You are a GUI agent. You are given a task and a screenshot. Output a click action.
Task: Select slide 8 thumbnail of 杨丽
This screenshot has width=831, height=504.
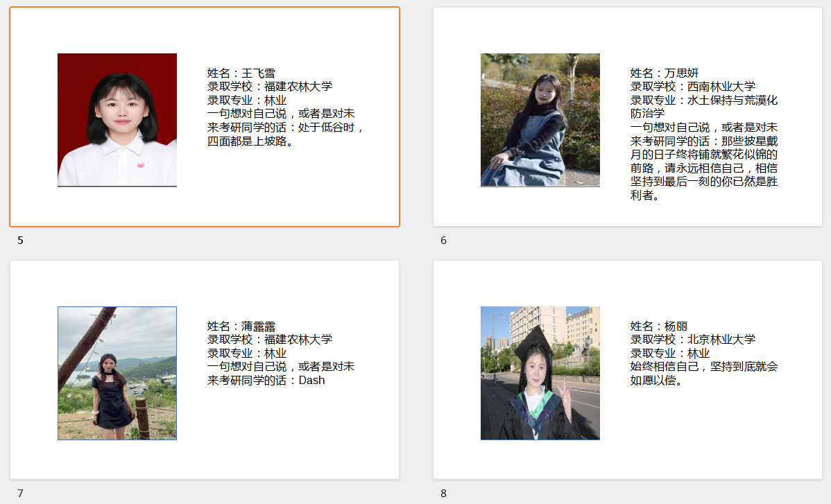click(x=628, y=370)
